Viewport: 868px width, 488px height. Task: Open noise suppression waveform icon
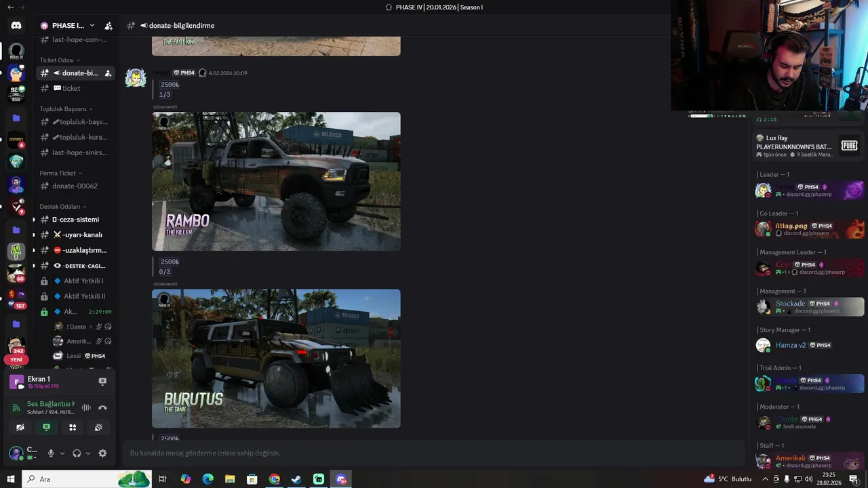point(86,407)
